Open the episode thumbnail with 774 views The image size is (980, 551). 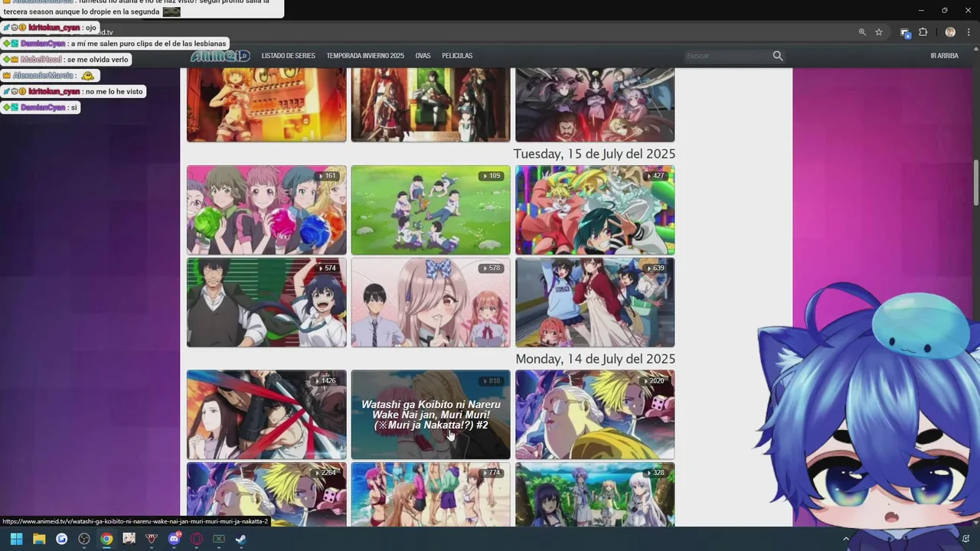[430, 494]
